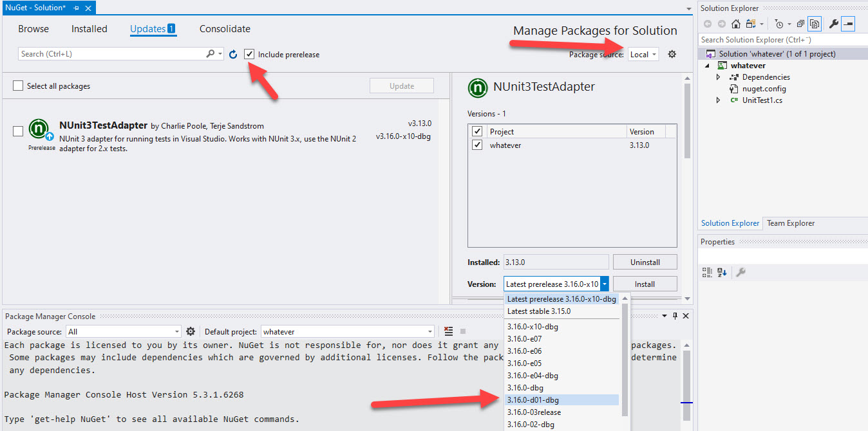This screenshot has width=868, height=431.
Task: Refresh the NuGet package list
Action: tap(233, 55)
